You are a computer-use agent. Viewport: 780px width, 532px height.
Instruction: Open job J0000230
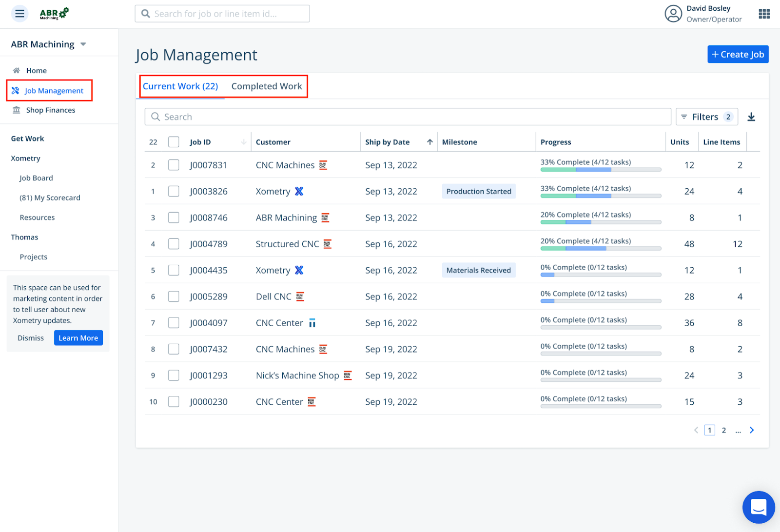208,402
